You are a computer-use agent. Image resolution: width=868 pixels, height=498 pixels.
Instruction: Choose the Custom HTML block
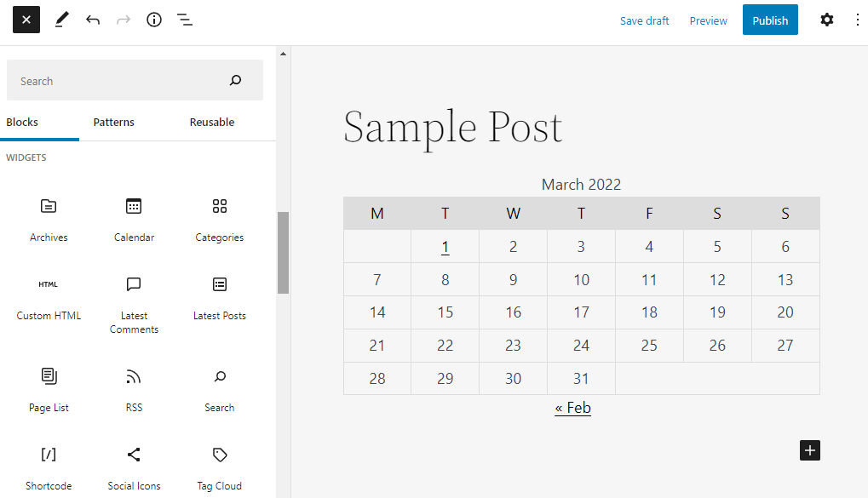pos(49,296)
